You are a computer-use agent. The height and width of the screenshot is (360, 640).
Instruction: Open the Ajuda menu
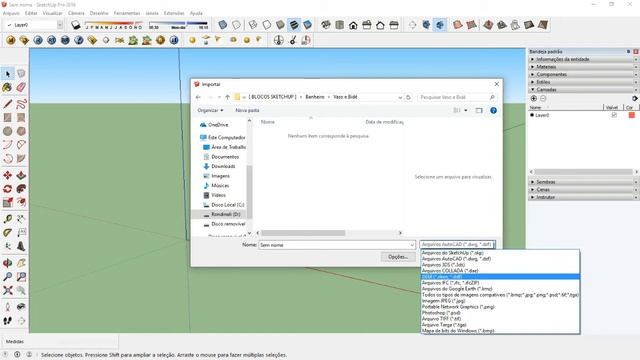[196, 13]
